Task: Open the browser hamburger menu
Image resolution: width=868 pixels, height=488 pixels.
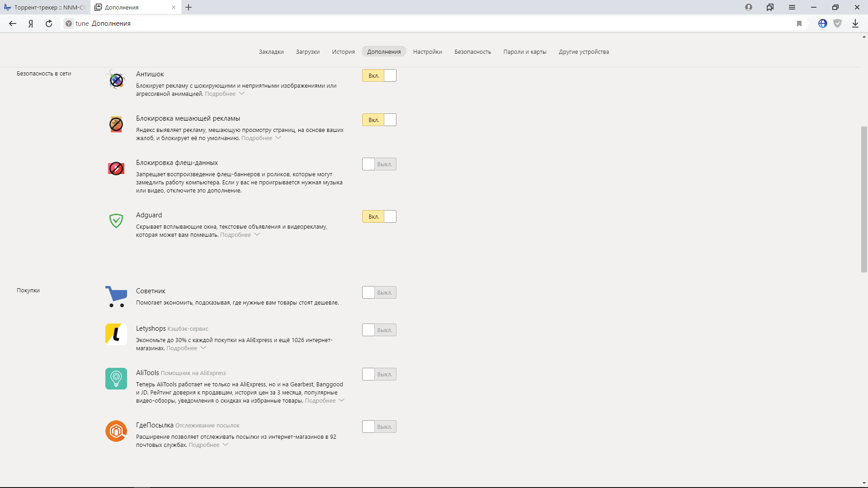Action: (x=792, y=7)
